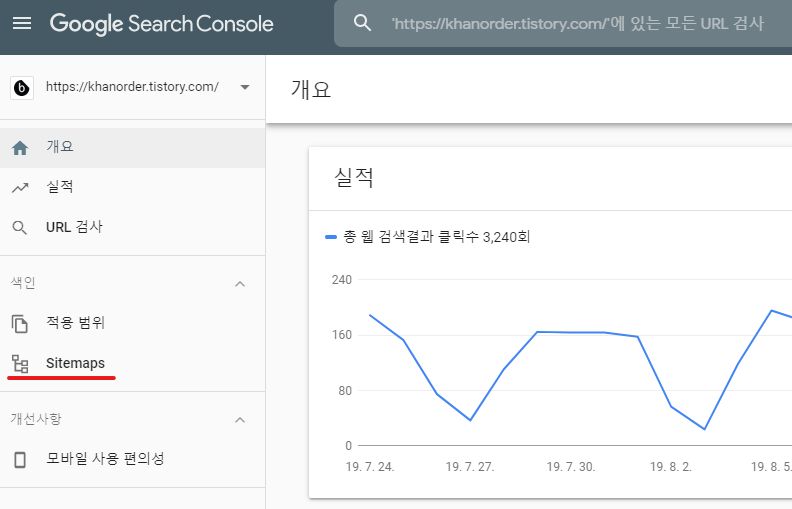Click the Google Search Console logo
792x509 pixels.
click(162, 24)
